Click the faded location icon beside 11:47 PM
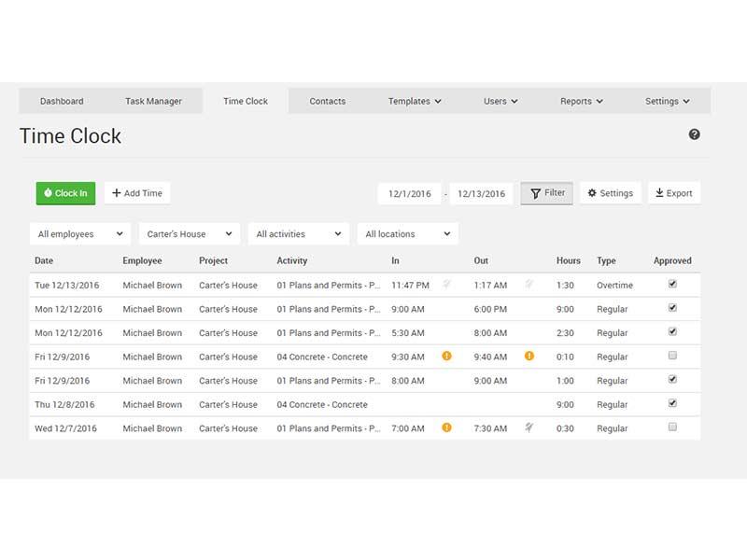The width and height of the screenshot is (747, 560). tap(446, 285)
